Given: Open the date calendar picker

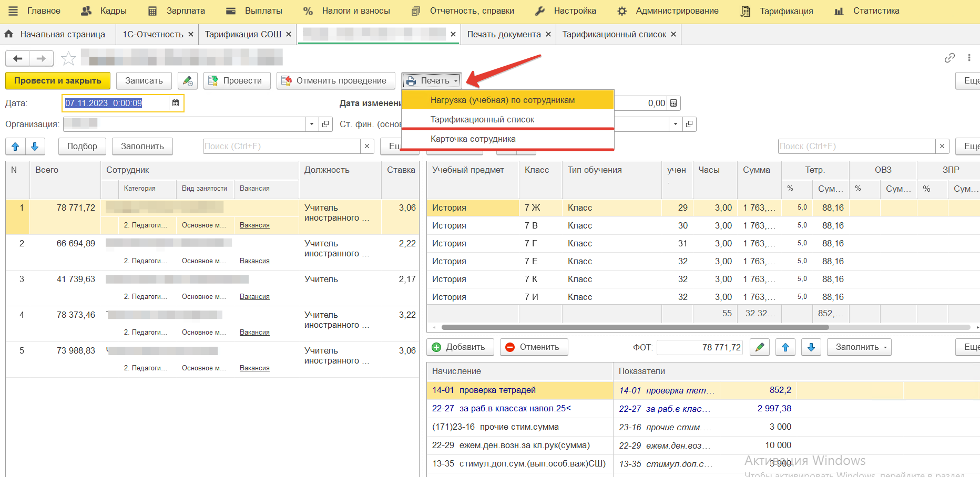Looking at the screenshot, I should [176, 103].
